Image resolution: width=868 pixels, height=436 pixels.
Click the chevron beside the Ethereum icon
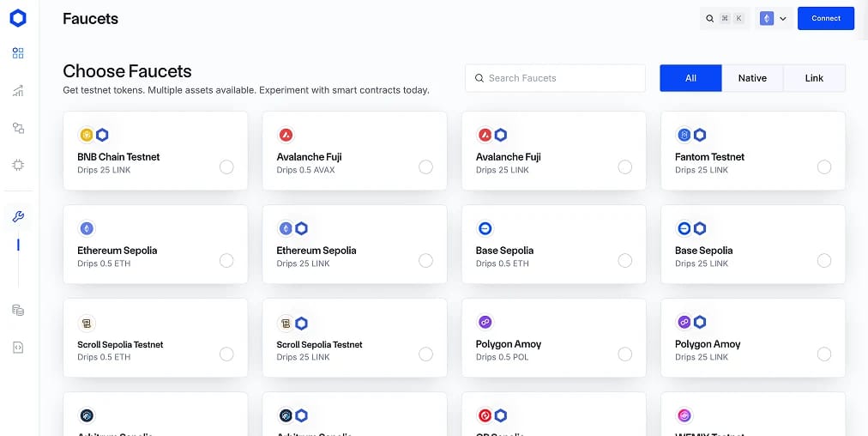pyautogui.click(x=783, y=19)
